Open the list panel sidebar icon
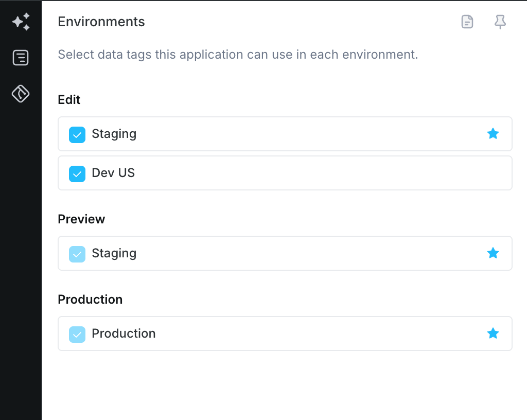 (x=21, y=58)
